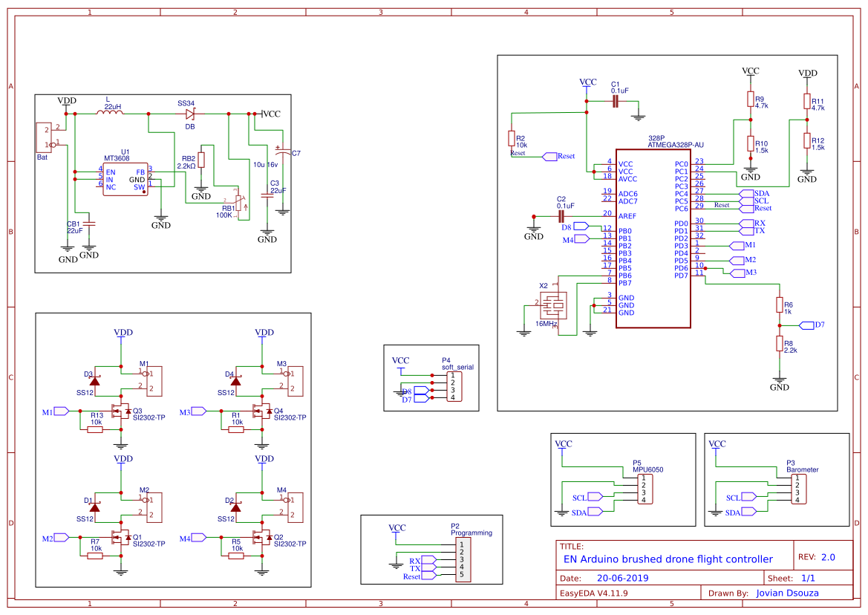Click the P2 Programming header connector
The width and height of the screenshot is (868, 615).
tap(462, 560)
